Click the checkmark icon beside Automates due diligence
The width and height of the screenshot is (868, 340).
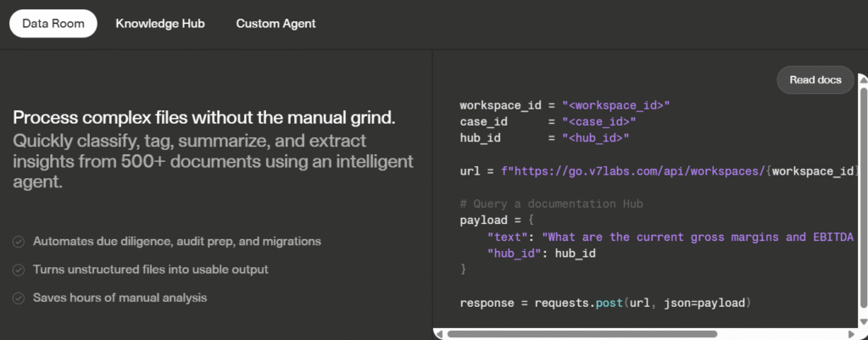tap(19, 242)
